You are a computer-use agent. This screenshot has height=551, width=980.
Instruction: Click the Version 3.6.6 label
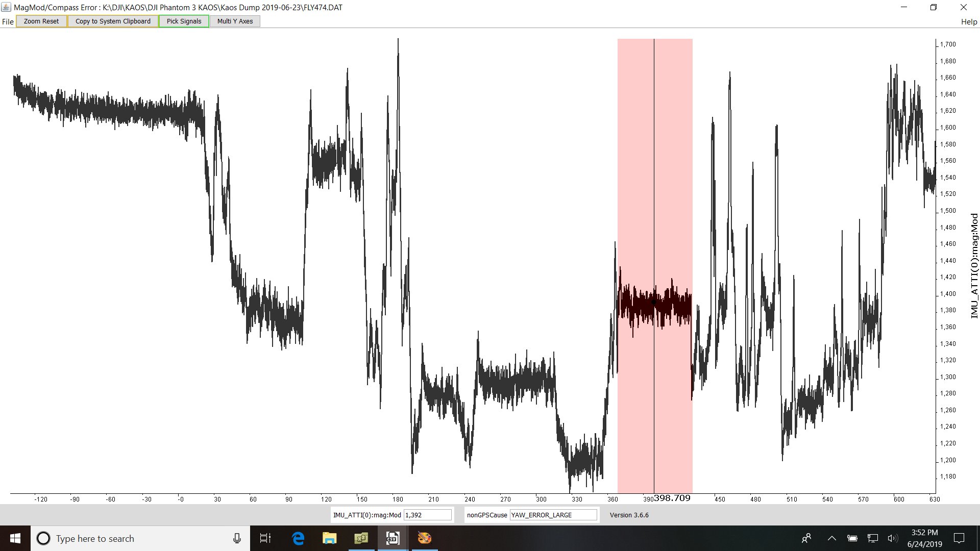629,515
